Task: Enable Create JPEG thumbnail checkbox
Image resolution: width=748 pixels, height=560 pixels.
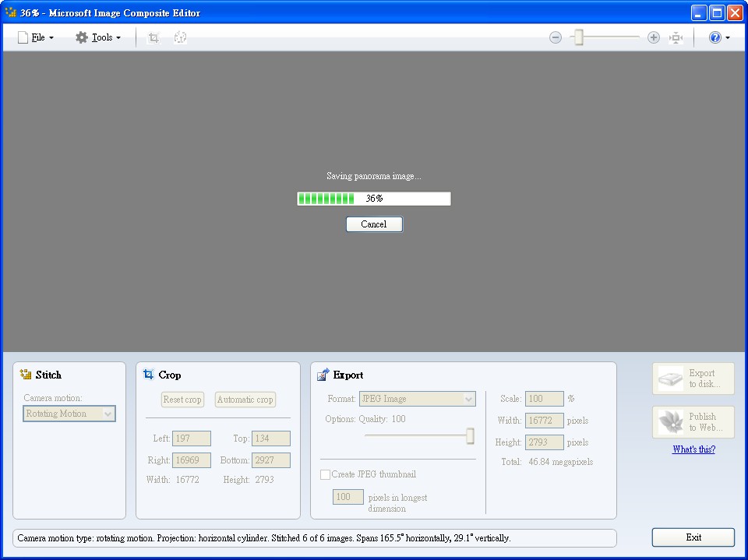Action: pos(326,474)
